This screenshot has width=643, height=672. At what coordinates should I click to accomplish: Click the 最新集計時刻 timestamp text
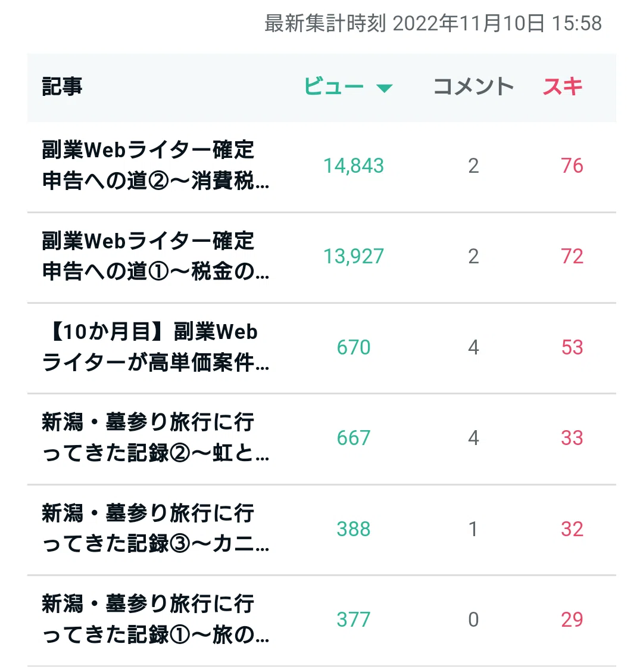click(x=433, y=23)
